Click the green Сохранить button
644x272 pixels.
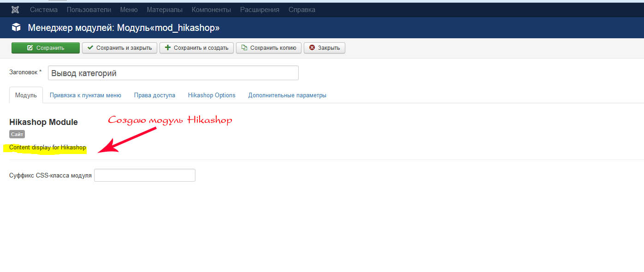click(x=46, y=48)
